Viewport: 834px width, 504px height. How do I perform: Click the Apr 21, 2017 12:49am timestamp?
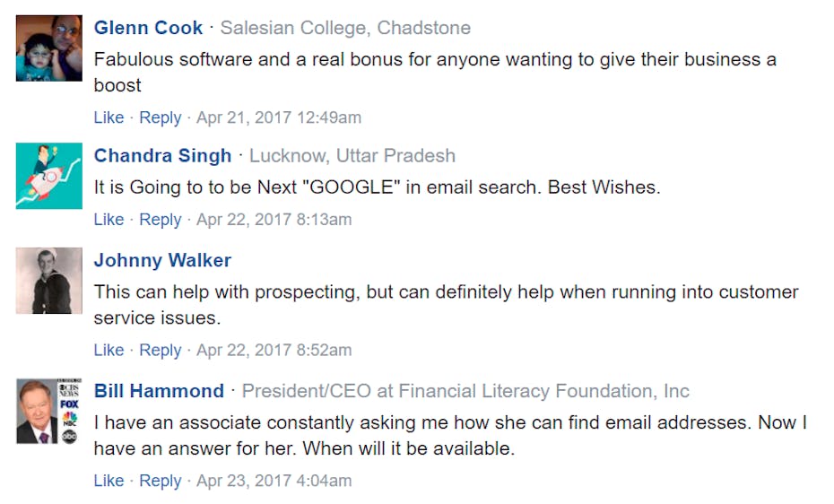click(x=279, y=117)
